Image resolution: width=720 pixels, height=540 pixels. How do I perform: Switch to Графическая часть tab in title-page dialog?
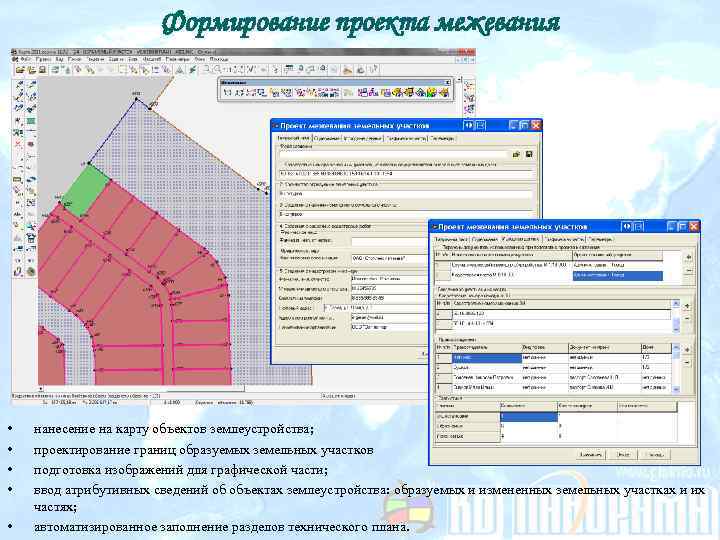pos(406,138)
